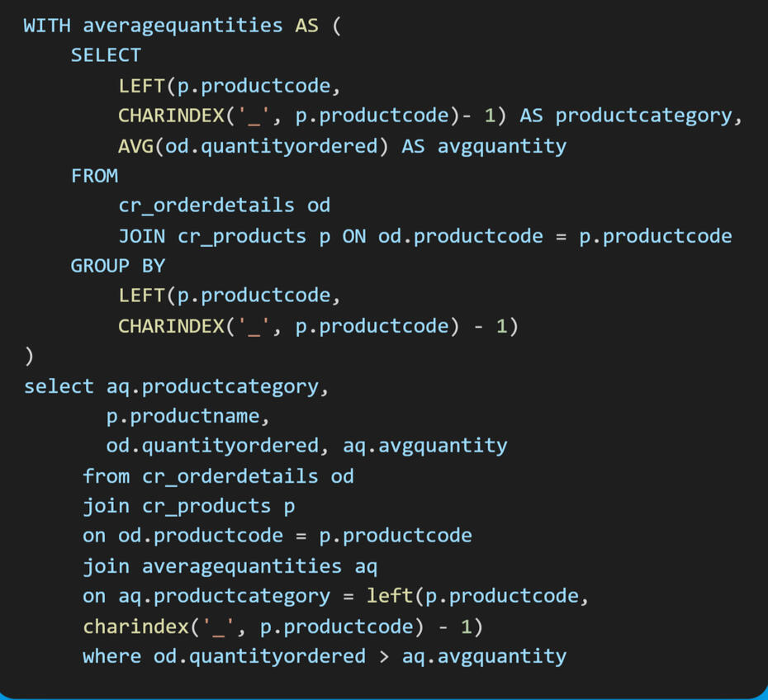Click the GROUP BY keyword

point(118,266)
